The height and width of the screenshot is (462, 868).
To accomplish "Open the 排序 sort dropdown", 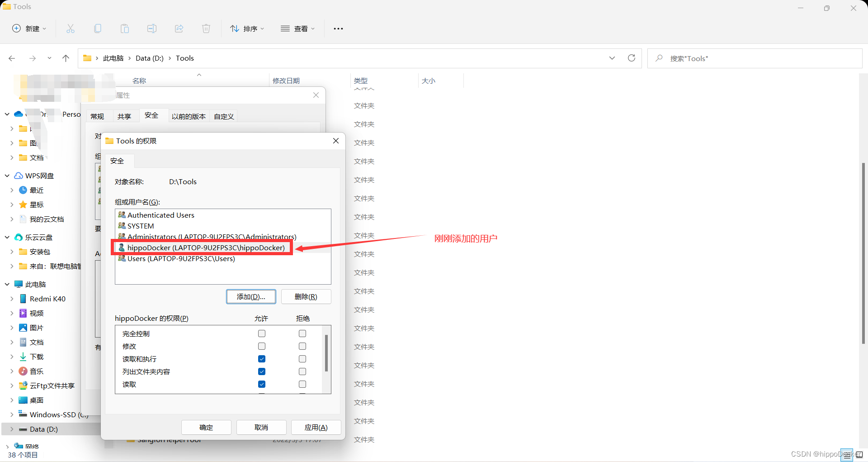I will coord(247,29).
